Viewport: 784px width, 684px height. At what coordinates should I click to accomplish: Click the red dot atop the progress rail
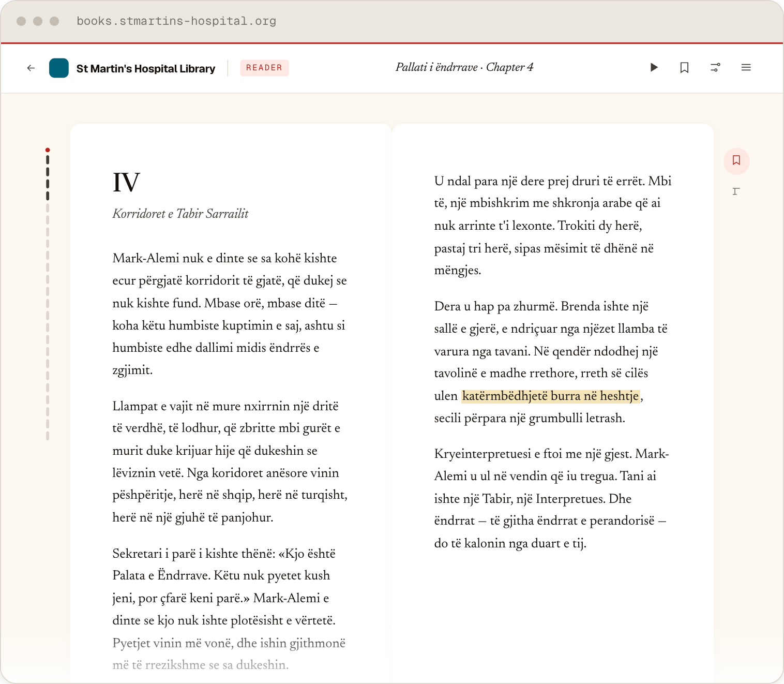point(48,150)
